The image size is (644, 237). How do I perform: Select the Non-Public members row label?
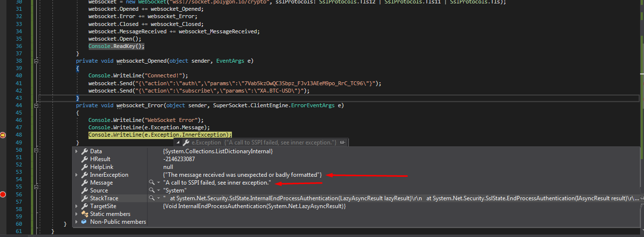click(118, 222)
